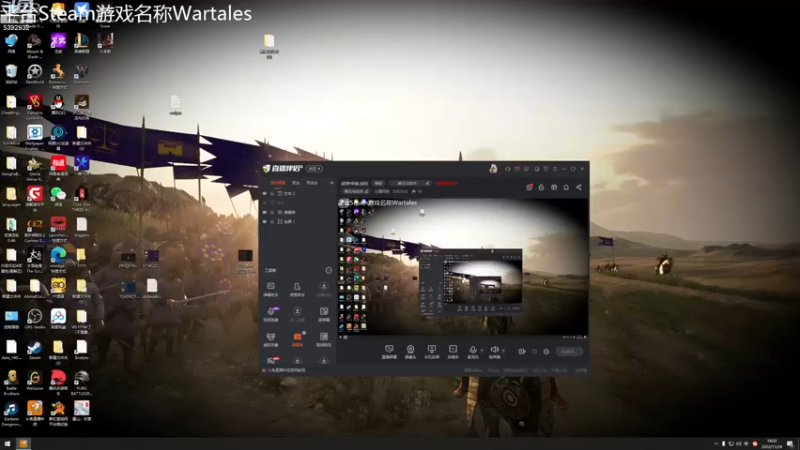The height and width of the screenshot is (450, 800).
Task: Select the 全屏 1 source row
Action: click(298, 221)
